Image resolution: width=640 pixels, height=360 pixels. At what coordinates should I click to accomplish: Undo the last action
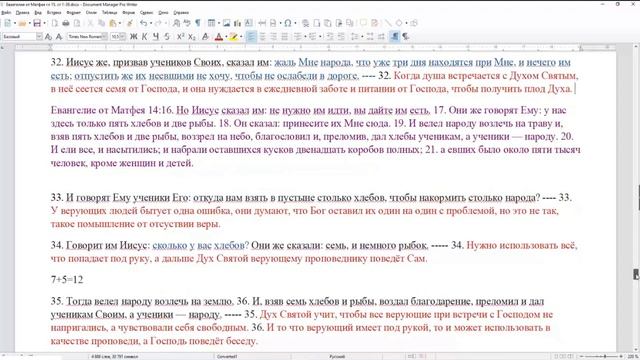pyautogui.click(x=143, y=23)
